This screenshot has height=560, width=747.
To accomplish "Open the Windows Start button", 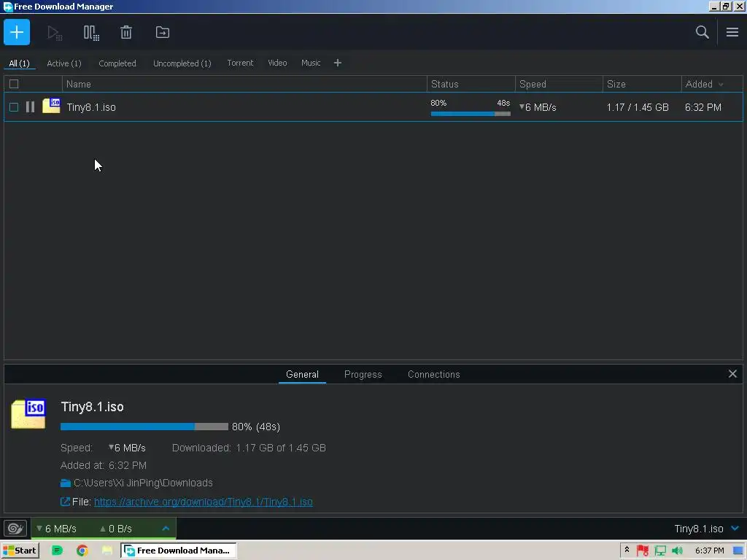I will (20, 551).
